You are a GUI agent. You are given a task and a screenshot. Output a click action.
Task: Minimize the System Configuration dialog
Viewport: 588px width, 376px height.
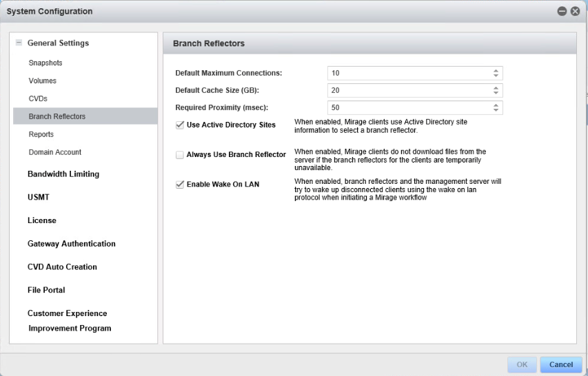[562, 12]
